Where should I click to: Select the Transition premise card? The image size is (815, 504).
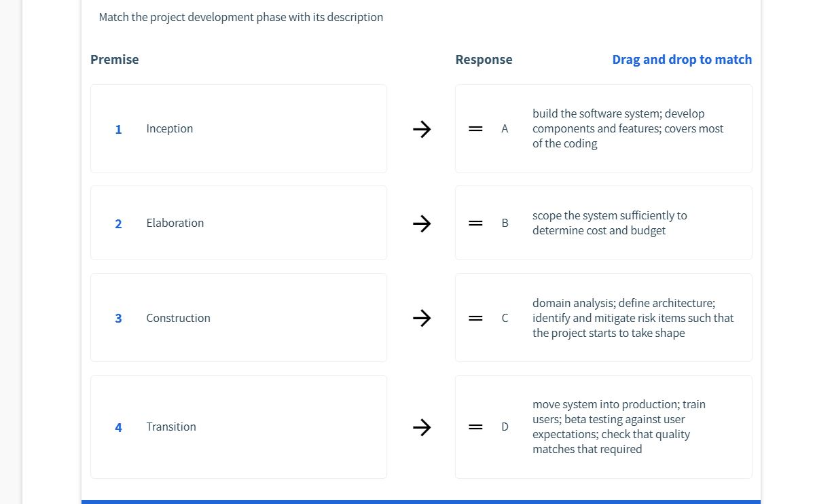pos(238,427)
